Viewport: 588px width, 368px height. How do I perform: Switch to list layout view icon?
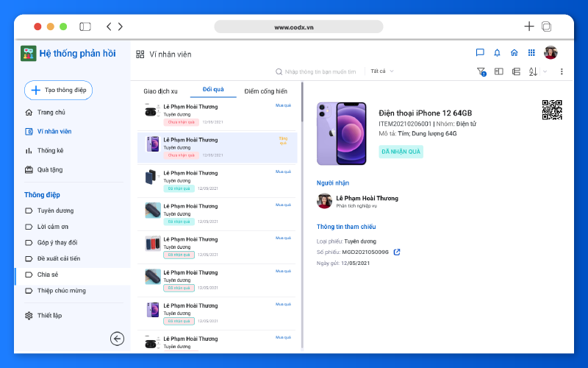(516, 71)
